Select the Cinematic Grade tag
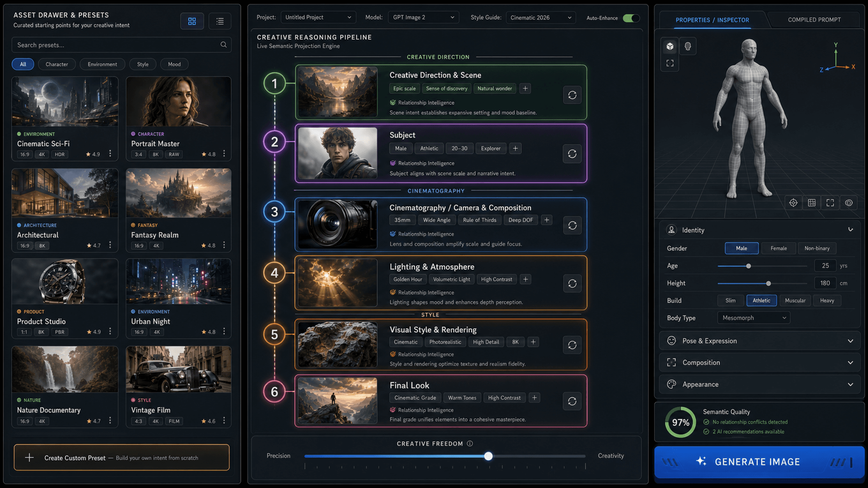This screenshot has width=868, height=488. coord(415,398)
